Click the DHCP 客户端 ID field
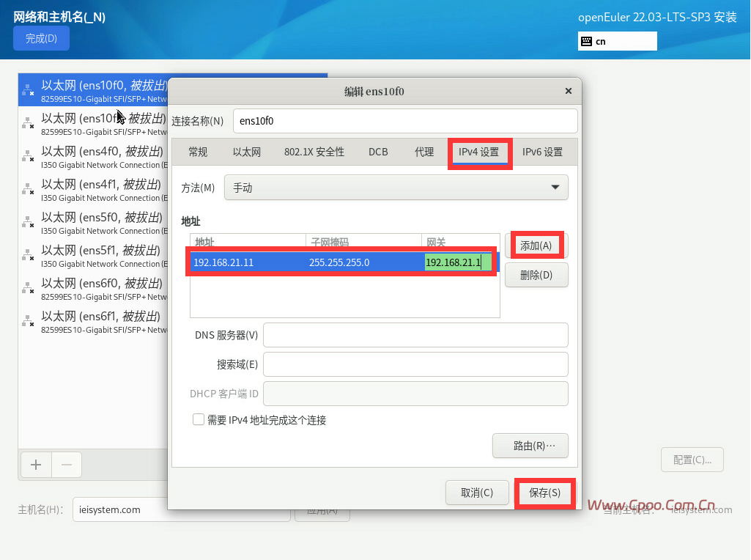 [x=415, y=394]
